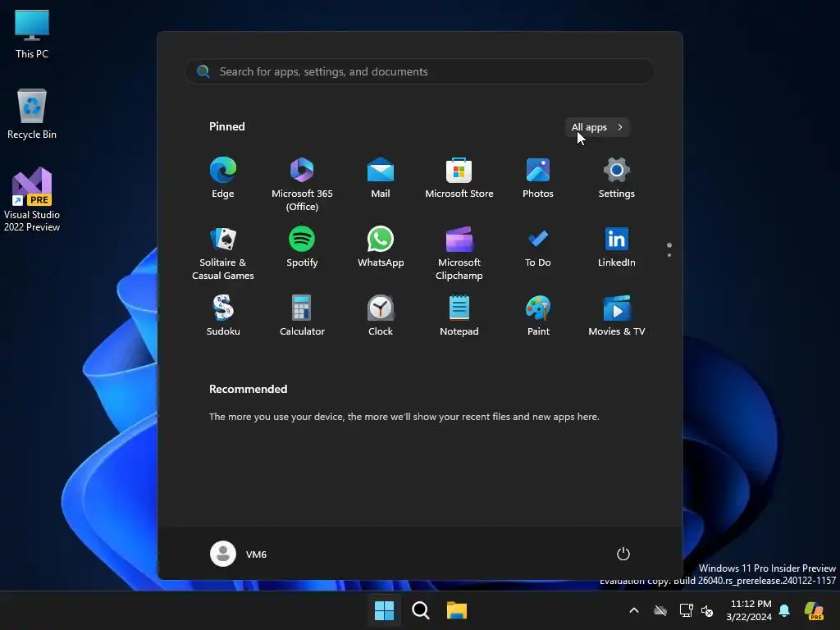
Task: Select the Recycle Bin desktop icon
Action: [32, 114]
